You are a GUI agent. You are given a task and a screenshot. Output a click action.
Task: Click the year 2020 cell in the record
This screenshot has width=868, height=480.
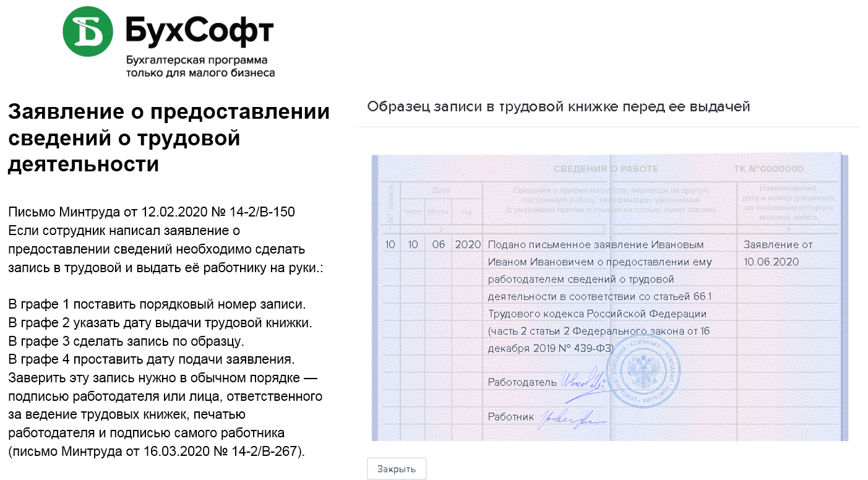coord(467,244)
